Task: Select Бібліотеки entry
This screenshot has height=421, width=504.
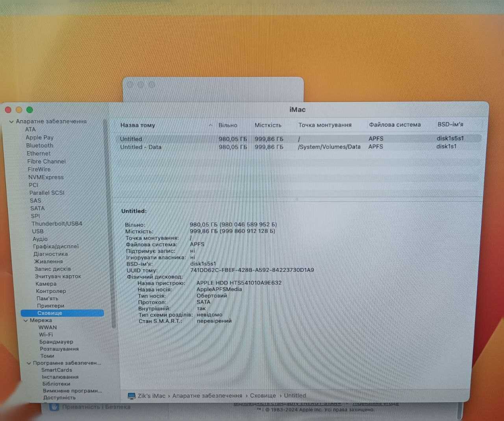Action: pyautogui.click(x=56, y=384)
